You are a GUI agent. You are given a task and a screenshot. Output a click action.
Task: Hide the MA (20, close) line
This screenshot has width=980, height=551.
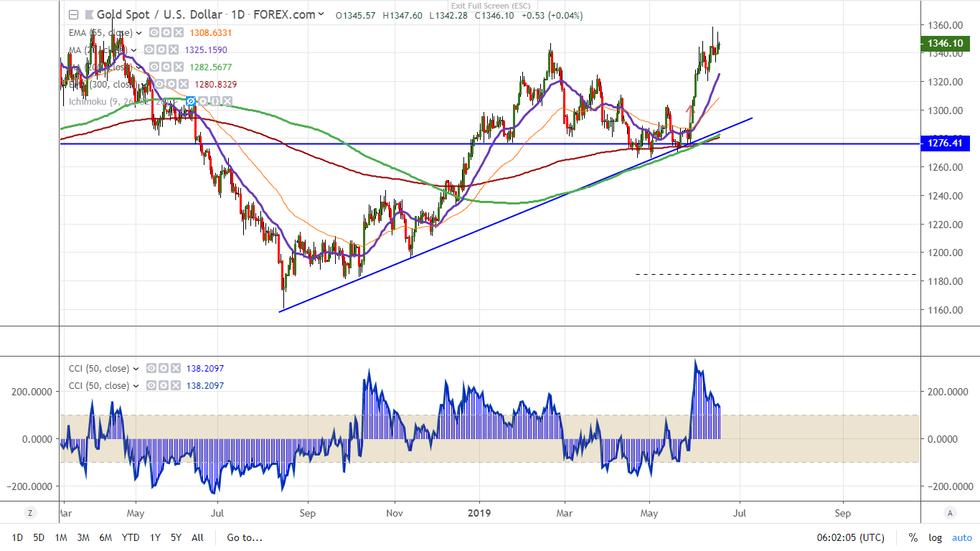(x=149, y=50)
